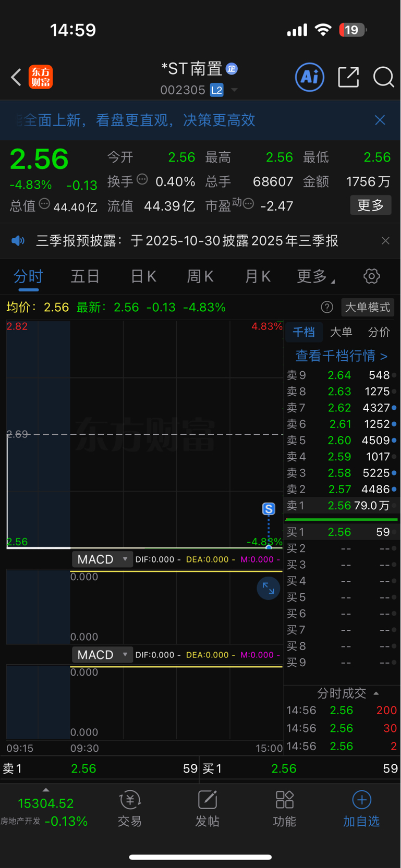Tap the S marker on chart

pos(269,509)
